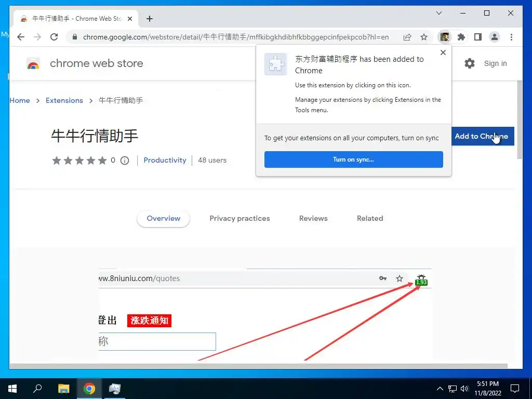View site security lock information

(x=75, y=37)
